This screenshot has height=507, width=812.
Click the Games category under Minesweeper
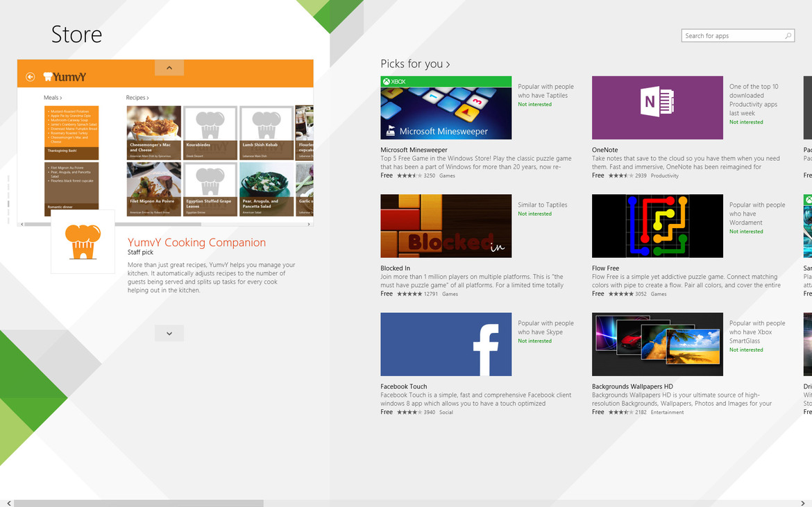tap(447, 176)
